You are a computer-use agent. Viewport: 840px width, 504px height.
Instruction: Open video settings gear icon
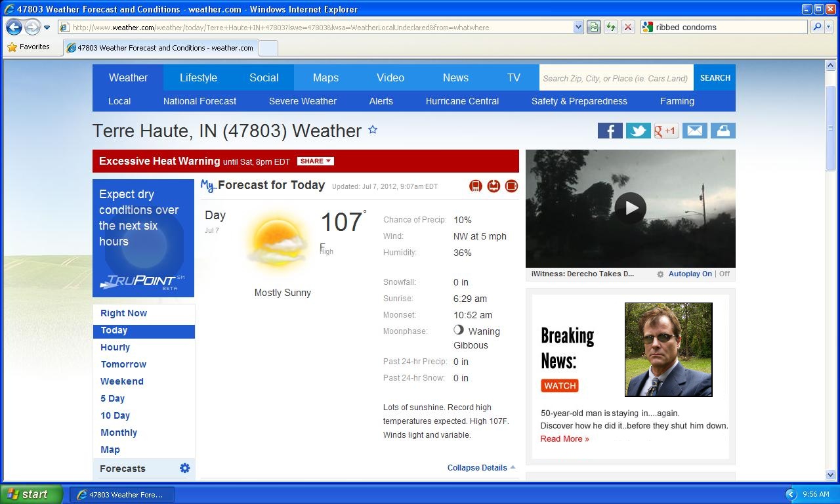660,274
